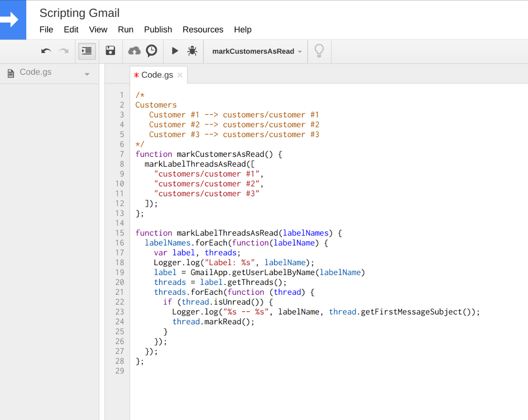Image resolution: width=528 pixels, height=420 pixels.
Task: Click line number 15 in the gutter
Action: (x=120, y=233)
